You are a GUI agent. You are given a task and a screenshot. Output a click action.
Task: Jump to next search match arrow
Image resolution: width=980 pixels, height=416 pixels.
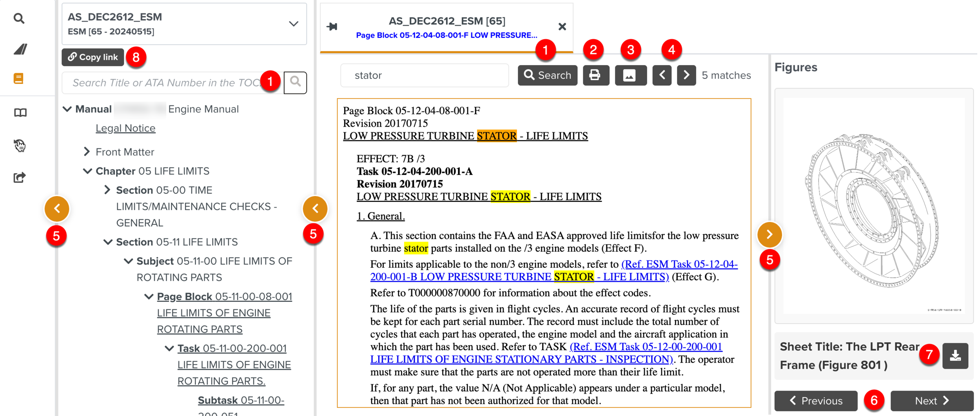686,75
